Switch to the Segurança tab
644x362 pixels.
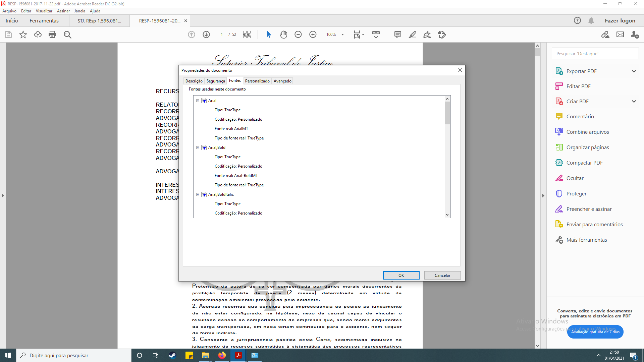click(x=216, y=81)
